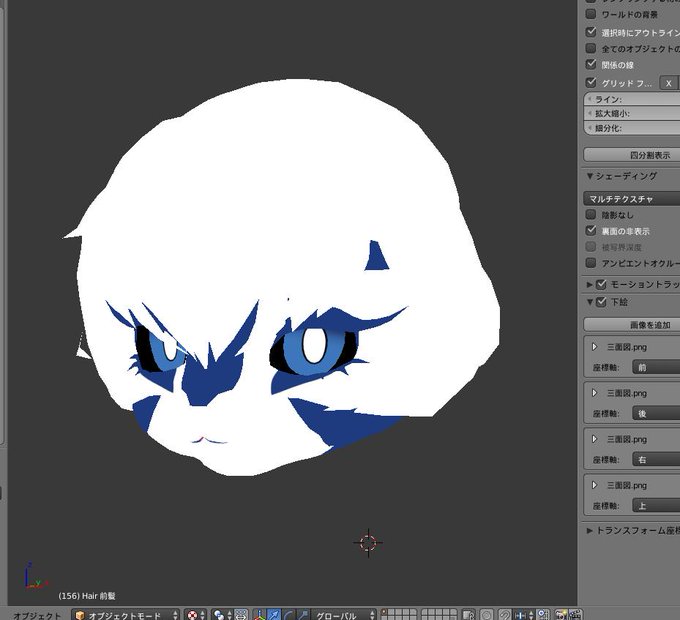680x620 pixels.
Task: Toggle lock camera and layers to scene
Action: pos(468,615)
